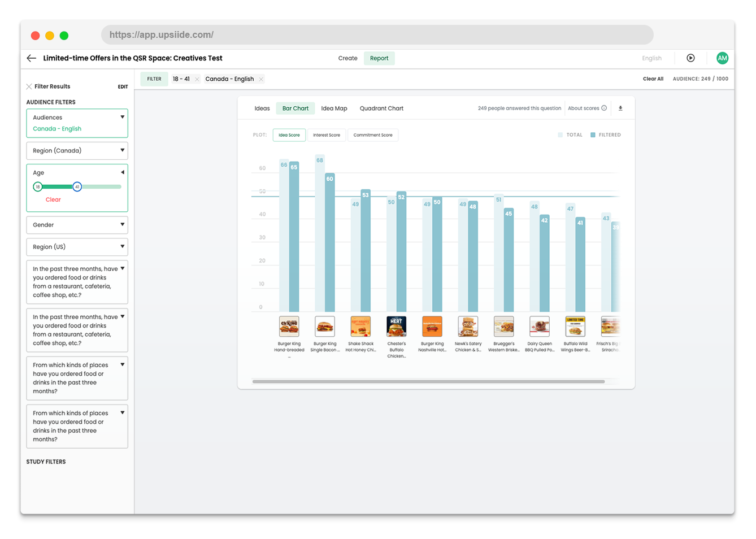Expand the Audiences dropdown
This screenshot has width=756, height=539.
(x=122, y=118)
